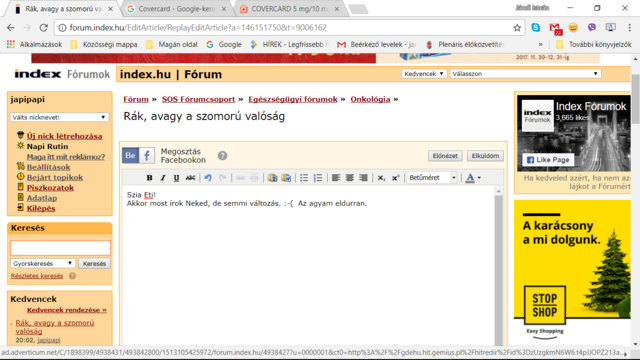
Task: Toggle bold formatting in editor toolbar
Action: pyautogui.click(x=149, y=178)
